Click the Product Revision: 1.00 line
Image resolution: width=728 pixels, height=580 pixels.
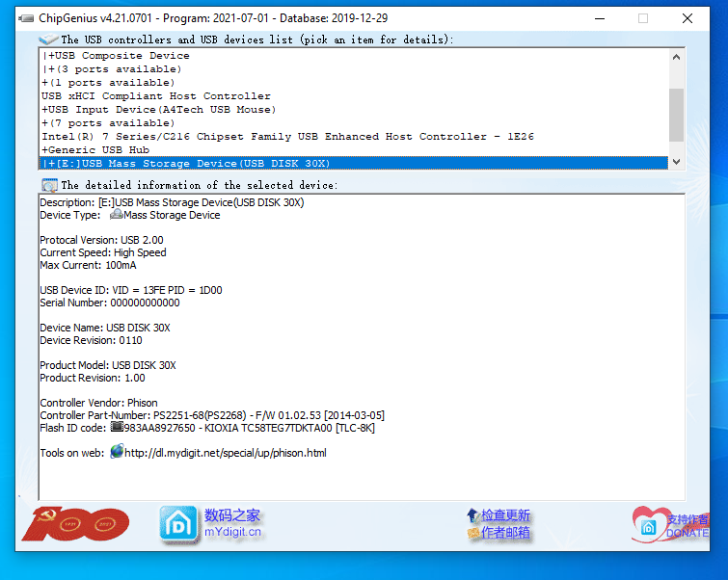coord(93,378)
